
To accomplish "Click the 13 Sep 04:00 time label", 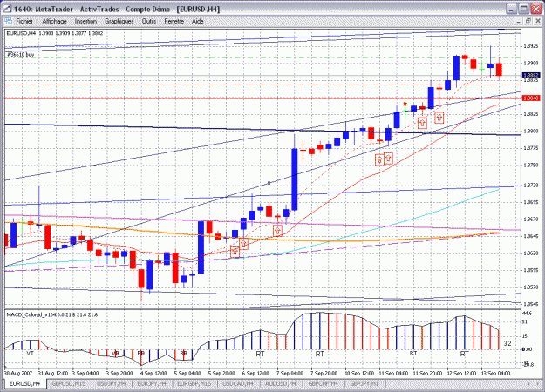I will pos(496,373).
